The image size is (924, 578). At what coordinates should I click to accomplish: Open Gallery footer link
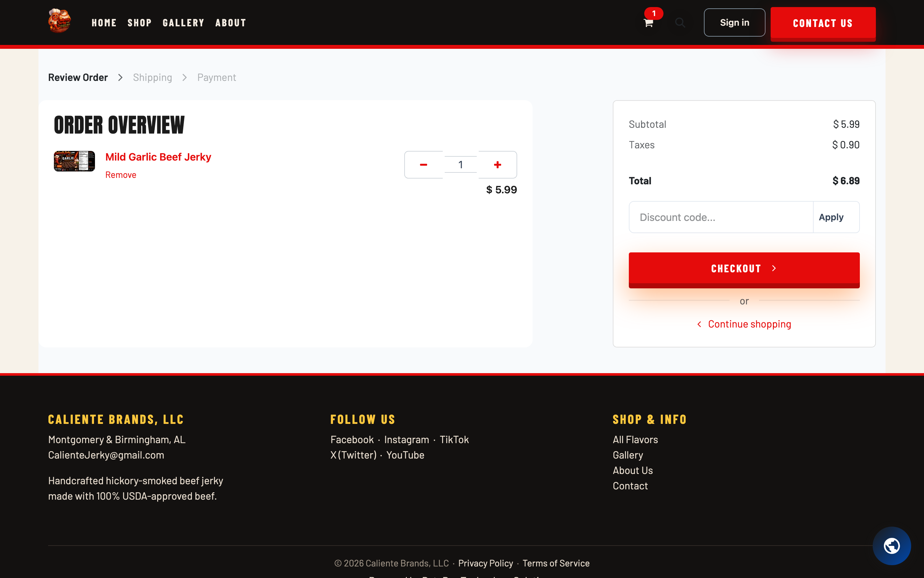pyautogui.click(x=628, y=455)
